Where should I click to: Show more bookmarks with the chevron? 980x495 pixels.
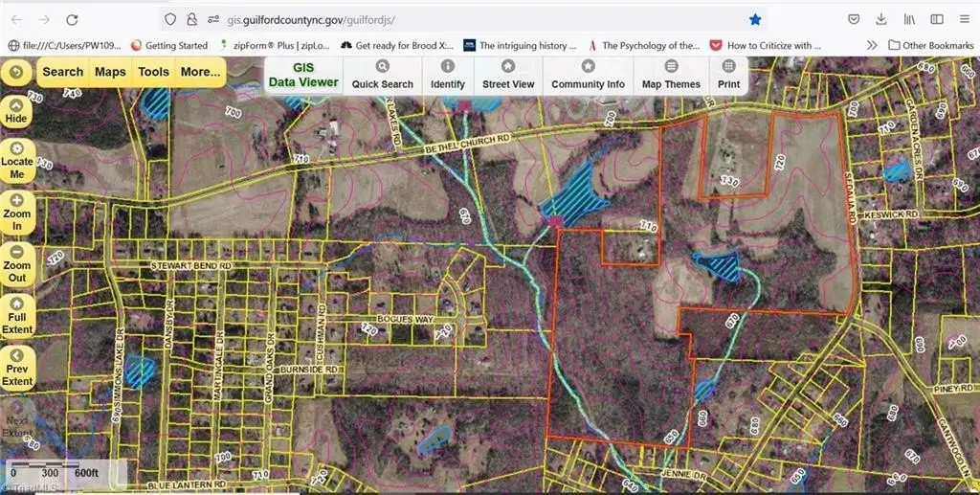coord(872,45)
